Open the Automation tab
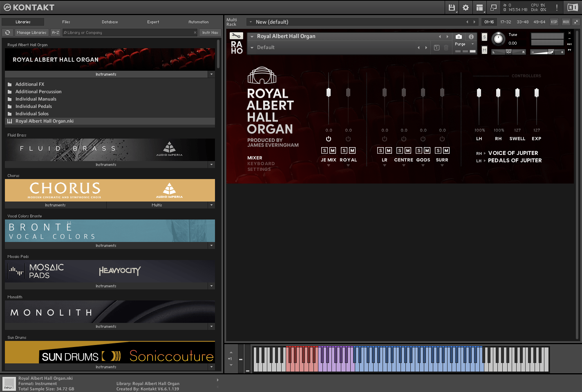The image size is (582, 392). coord(198,22)
